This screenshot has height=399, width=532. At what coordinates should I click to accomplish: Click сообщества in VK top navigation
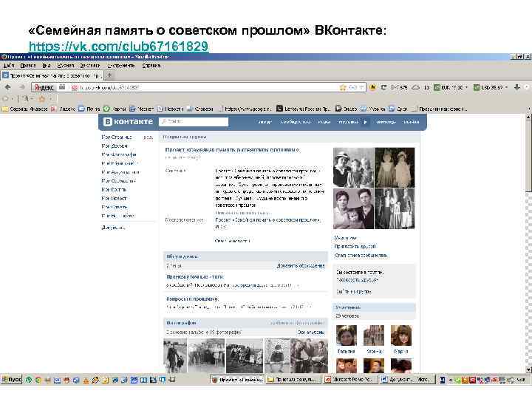(x=295, y=122)
